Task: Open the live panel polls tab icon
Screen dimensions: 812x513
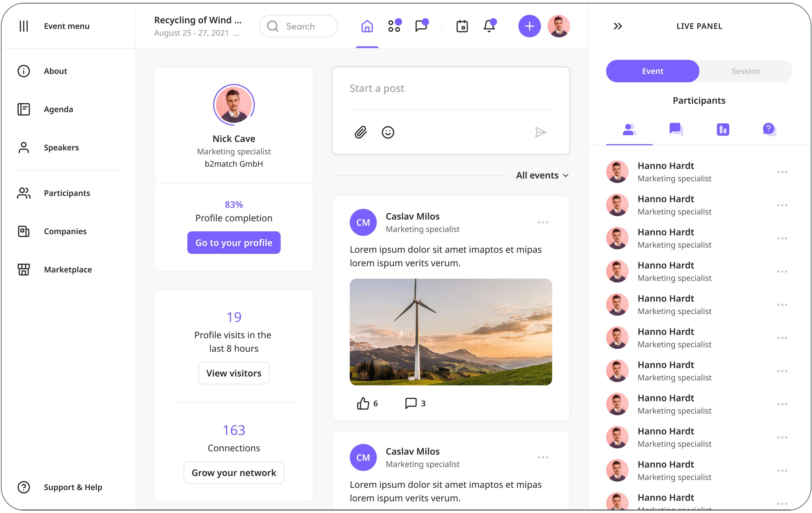Action: point(723,130)
